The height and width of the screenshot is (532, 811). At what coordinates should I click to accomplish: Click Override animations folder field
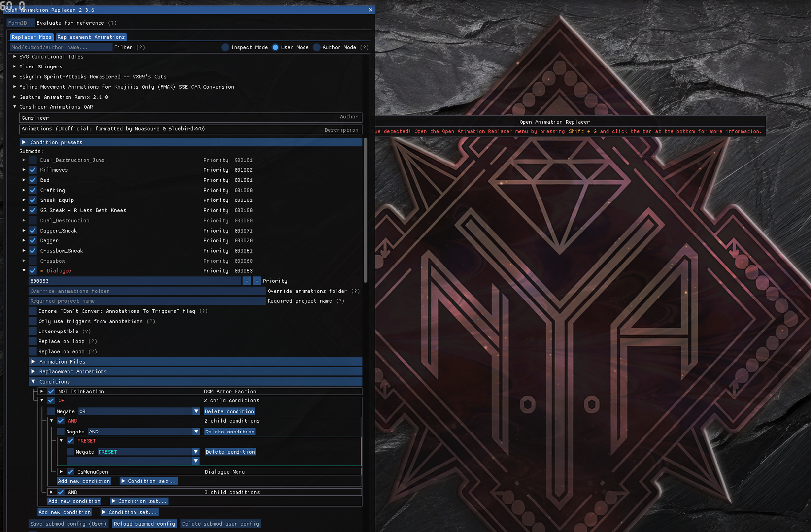[x=147, y=291]
